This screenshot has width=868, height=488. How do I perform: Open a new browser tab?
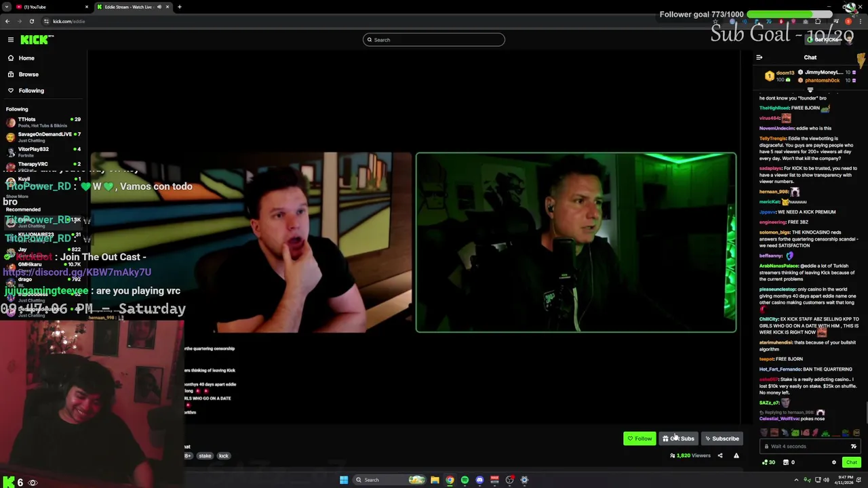point(180,7)
